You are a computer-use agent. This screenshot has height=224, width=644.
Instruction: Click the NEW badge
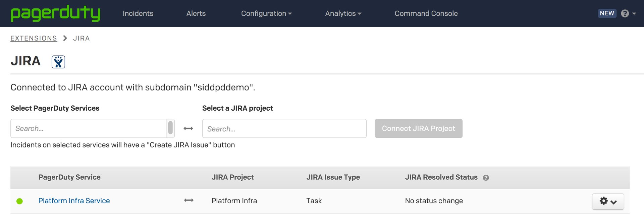607,13
